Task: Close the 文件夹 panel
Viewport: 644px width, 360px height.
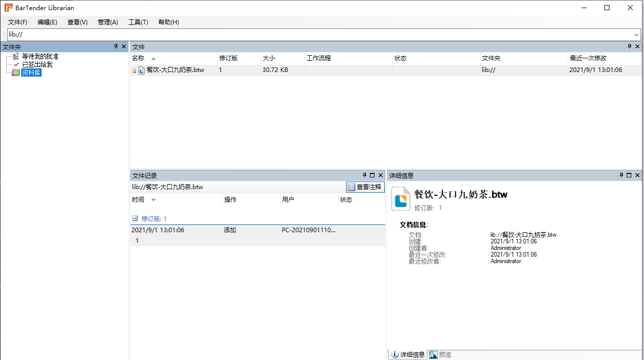Action: click(124, 47)
